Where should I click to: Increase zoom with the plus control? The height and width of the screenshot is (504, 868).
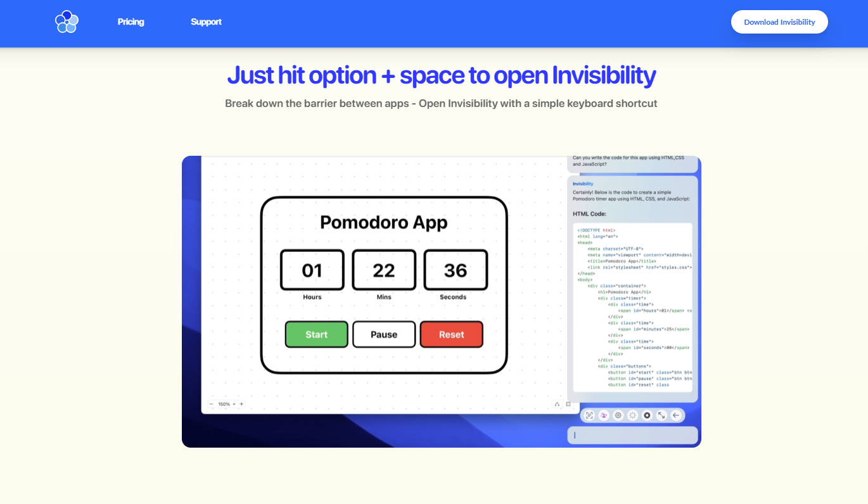pos(241,403)
